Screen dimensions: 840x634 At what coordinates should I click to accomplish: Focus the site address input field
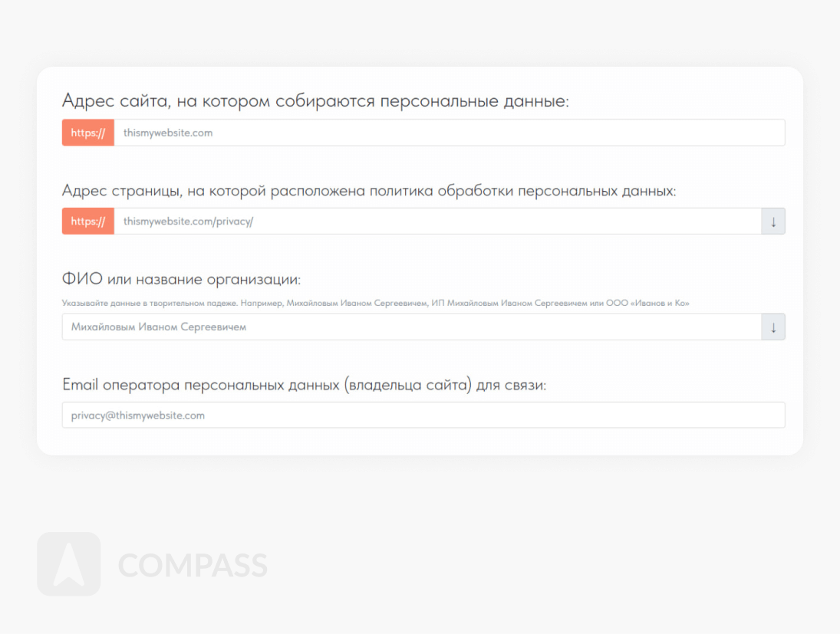449,133
